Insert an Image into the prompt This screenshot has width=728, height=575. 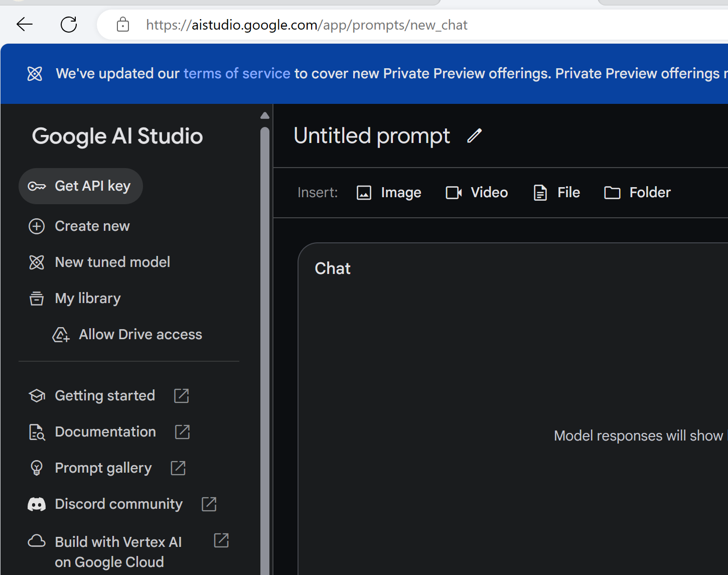click(389, 193)
